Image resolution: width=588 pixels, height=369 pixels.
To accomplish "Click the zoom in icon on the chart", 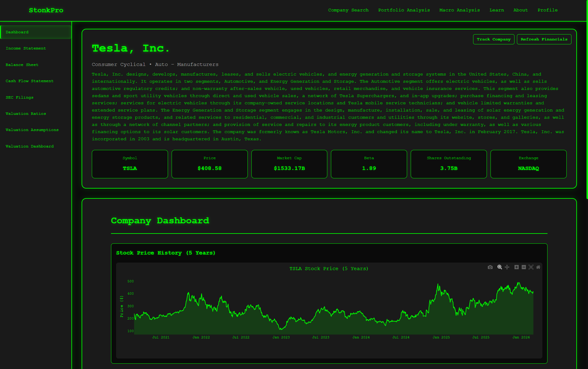I will point(517,267).
